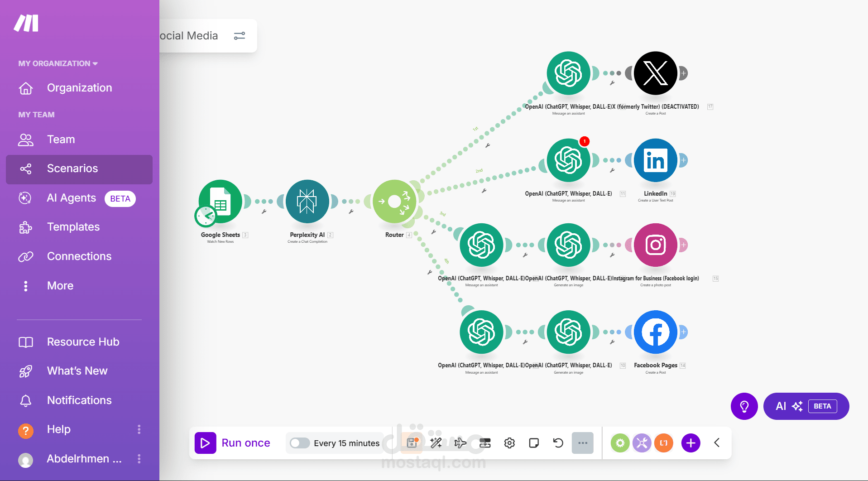Open the Google Sheets schedule clock
The image size is (868, 481).
[x=206, y=216]
